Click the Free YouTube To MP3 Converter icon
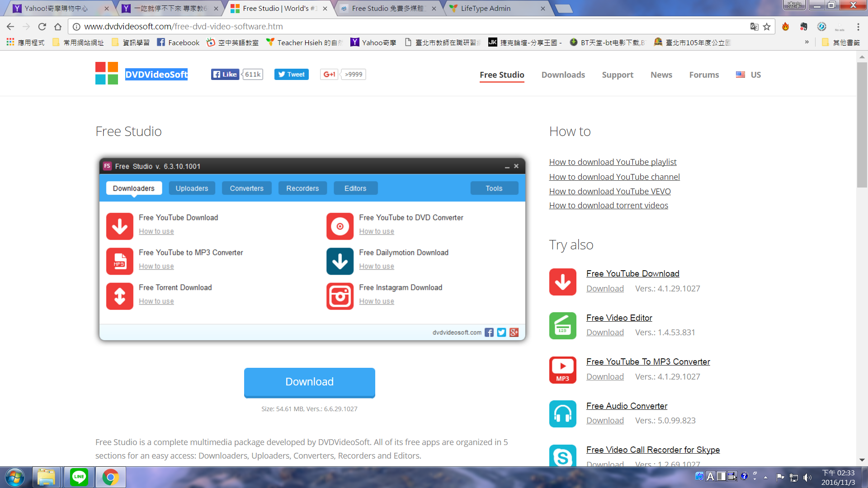This screenshot has width=868, height=488. click(x=562, y=370)
